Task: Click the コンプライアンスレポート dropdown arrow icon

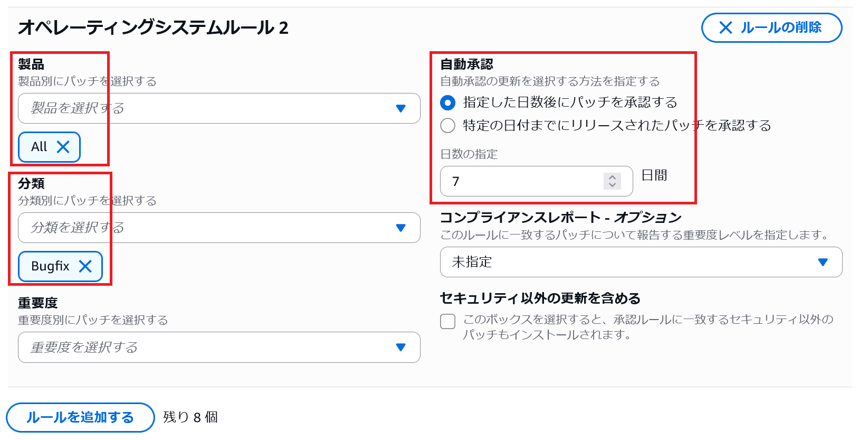Action: tap(823, 262)
